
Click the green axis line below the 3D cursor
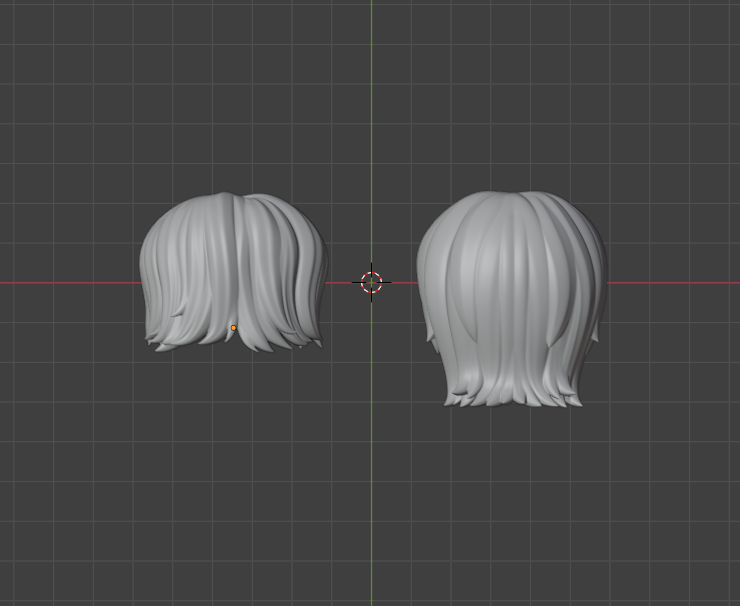tap(371, 450)
